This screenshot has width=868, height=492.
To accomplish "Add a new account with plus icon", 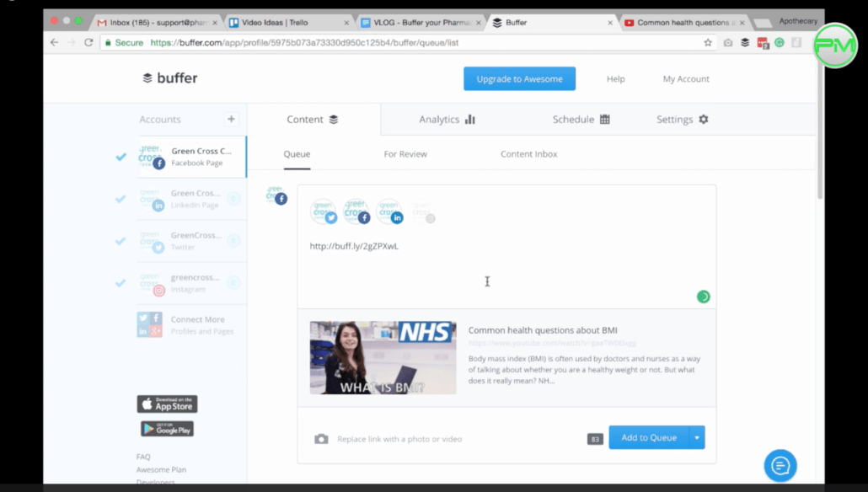I will tap(231, 119).
